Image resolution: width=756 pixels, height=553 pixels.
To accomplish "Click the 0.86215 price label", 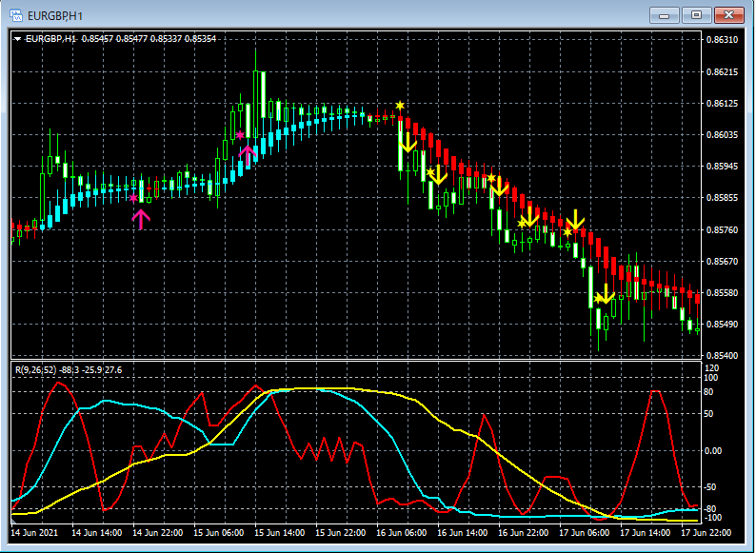I will [722, 71].
